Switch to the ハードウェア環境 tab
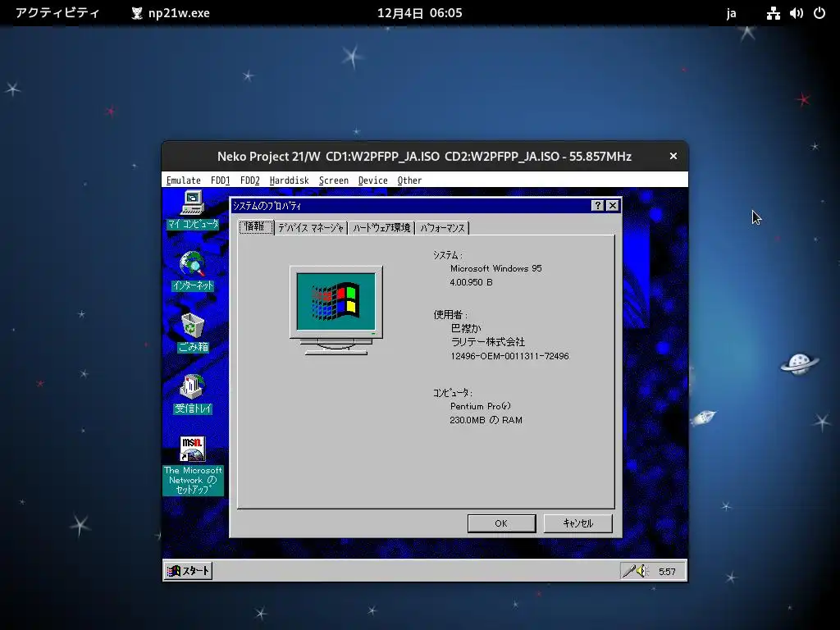 coord(381,228)
